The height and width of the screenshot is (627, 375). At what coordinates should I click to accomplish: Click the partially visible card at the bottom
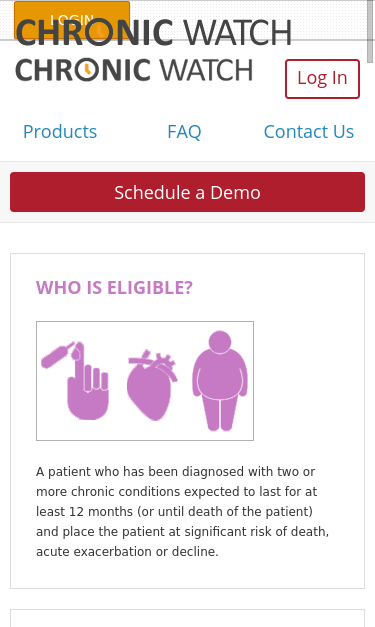point(188,618)
